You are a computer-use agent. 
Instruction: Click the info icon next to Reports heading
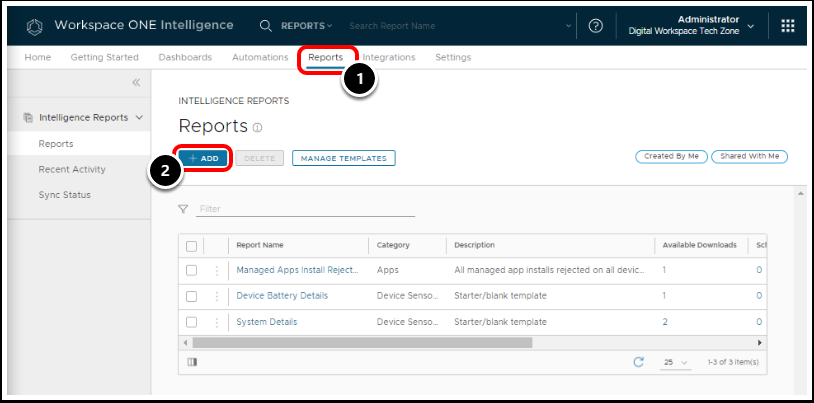pyautogui.click(x=258, y=128)
